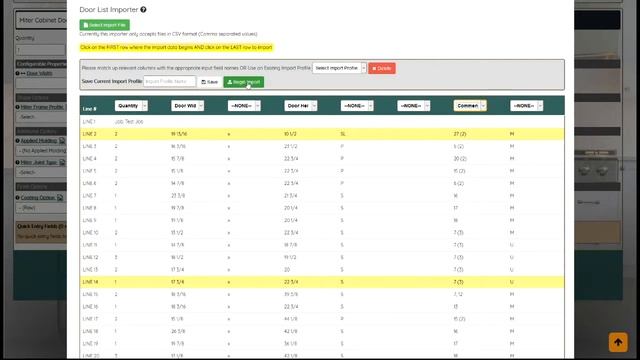Click the info icon beside Coating Option
640x360 pixels.
(18, 198)
